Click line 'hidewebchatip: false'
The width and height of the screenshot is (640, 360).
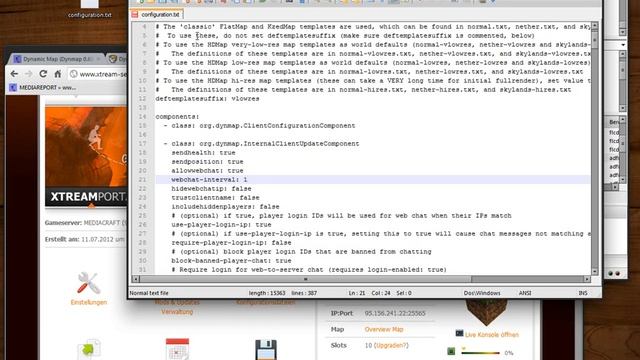(211, 189)
